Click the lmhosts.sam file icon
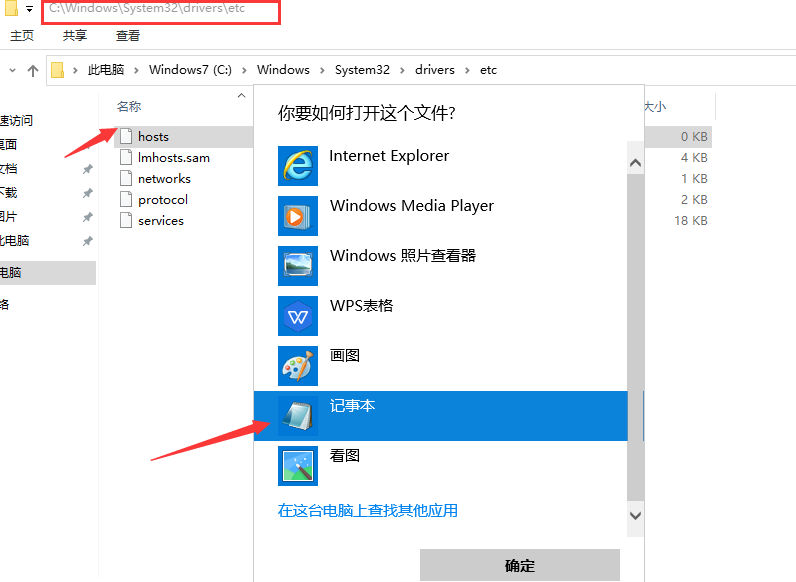Screen dimensions: 796x582 pos(126,157)
